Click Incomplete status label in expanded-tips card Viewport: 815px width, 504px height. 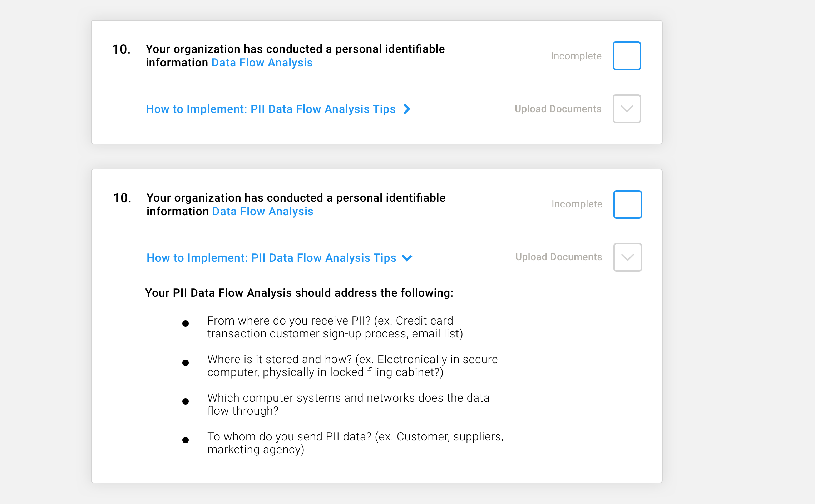point(577,204)
